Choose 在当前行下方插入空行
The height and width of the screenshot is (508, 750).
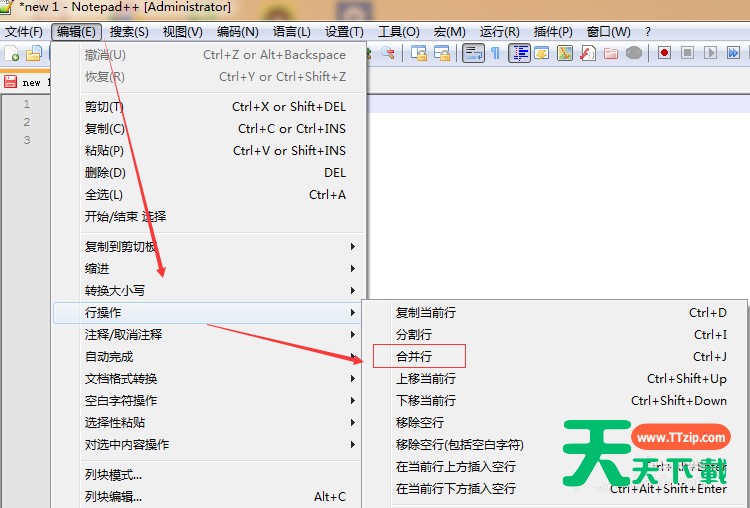[x=554, y=489]
